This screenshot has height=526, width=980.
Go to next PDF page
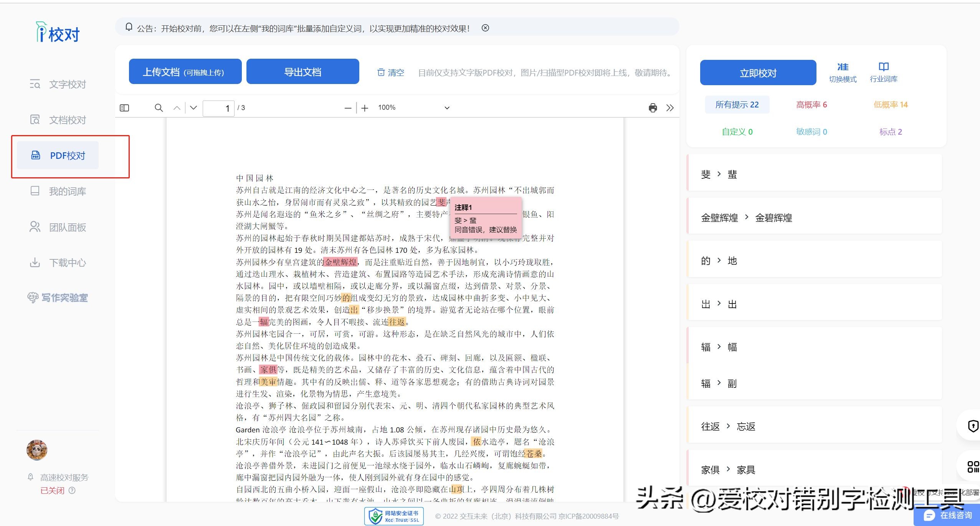[x=193, y=108]
